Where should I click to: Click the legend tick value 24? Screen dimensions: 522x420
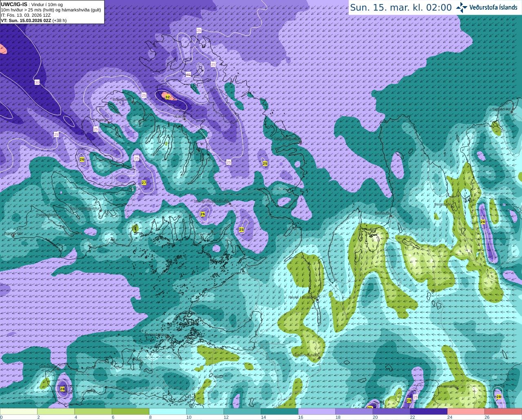click(449, 417)
